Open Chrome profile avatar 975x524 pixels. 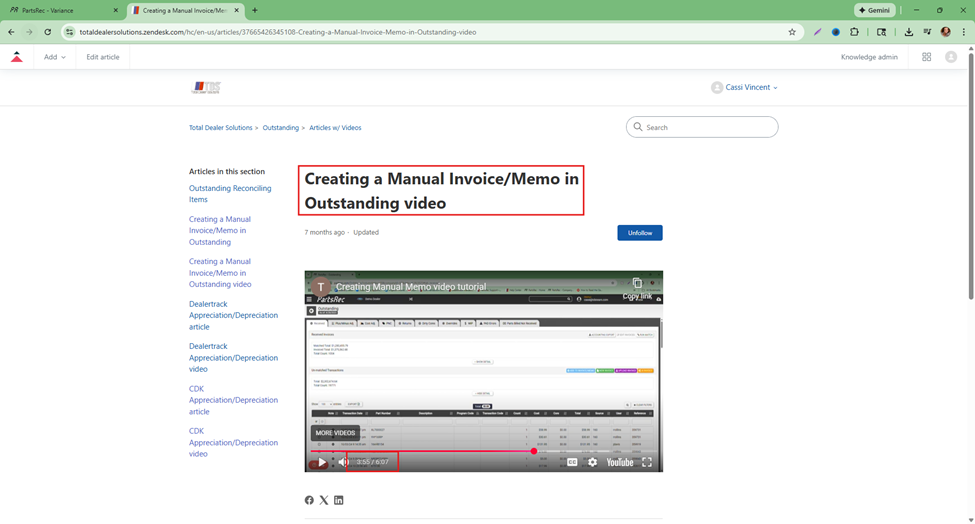tap(945, 32)
